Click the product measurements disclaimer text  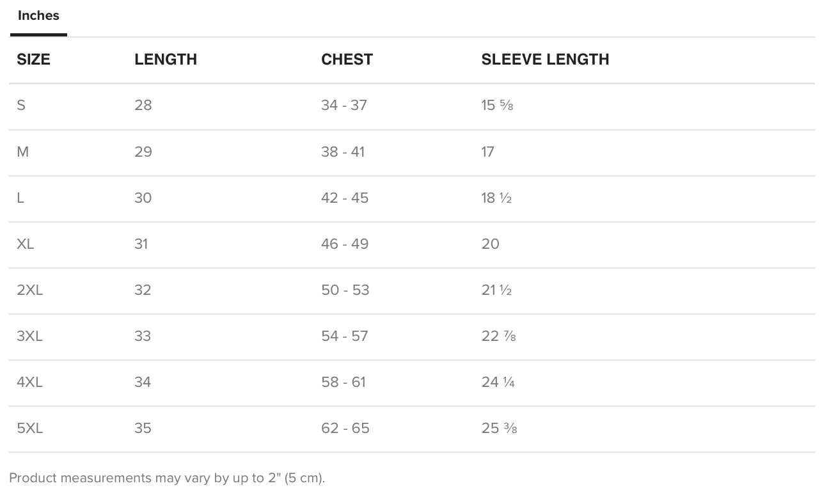pyautogui.click(x=167, y=478)
